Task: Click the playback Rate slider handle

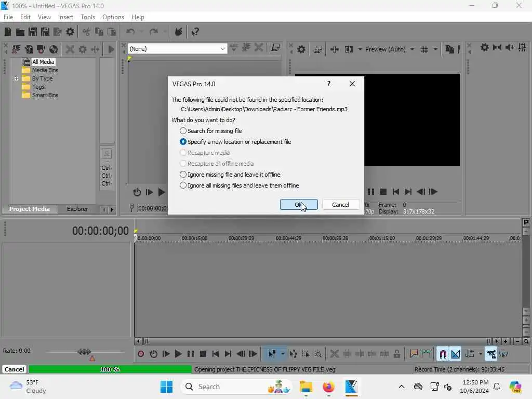Action: pos(84,352)
